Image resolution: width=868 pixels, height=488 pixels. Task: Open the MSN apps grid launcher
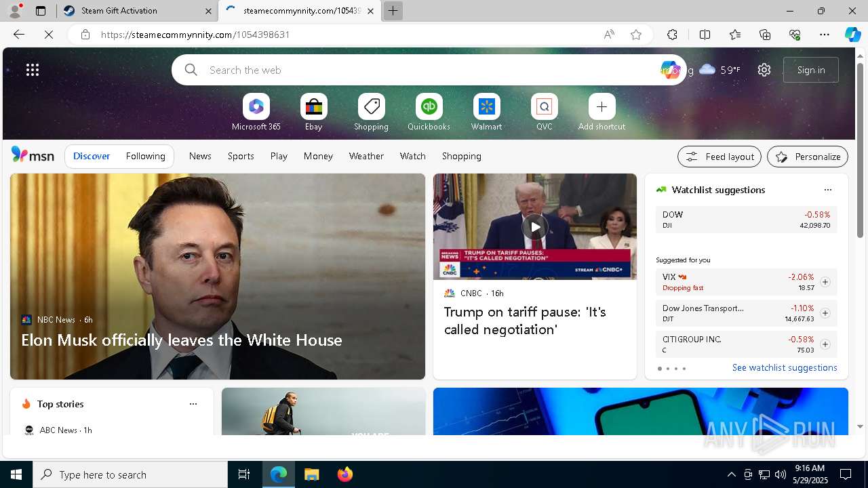(33, 70)
